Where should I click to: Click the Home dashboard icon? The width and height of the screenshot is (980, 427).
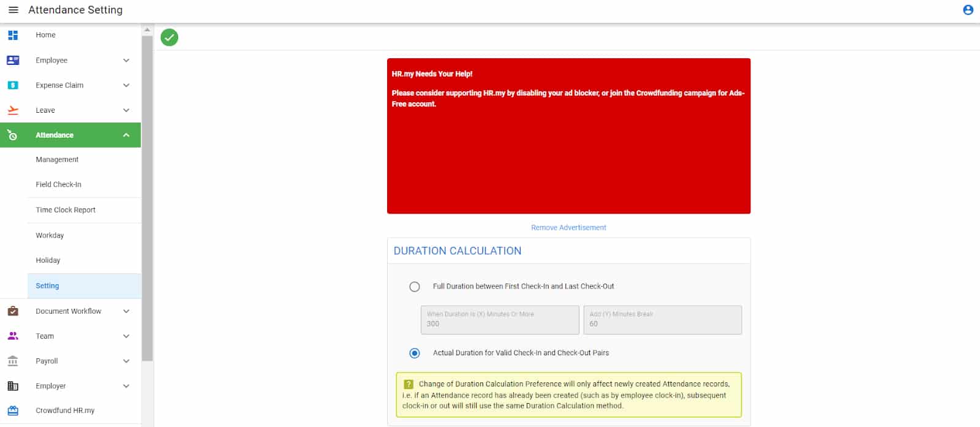pos(13,35)
